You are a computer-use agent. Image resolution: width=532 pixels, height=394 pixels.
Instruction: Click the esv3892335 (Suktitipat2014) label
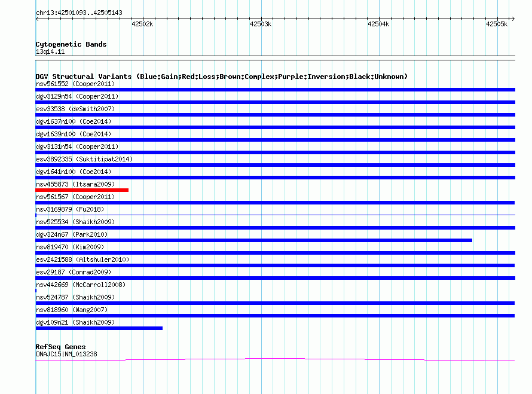[84, 159]
